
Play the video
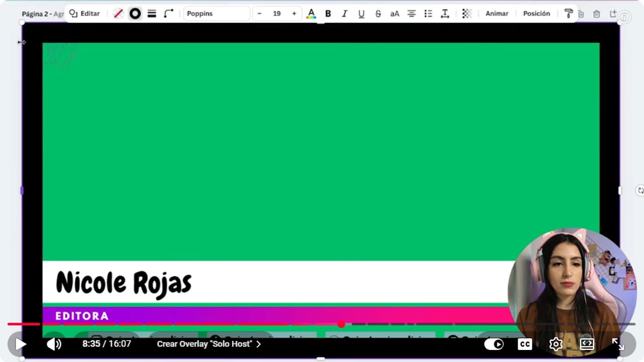coord(21,344)
